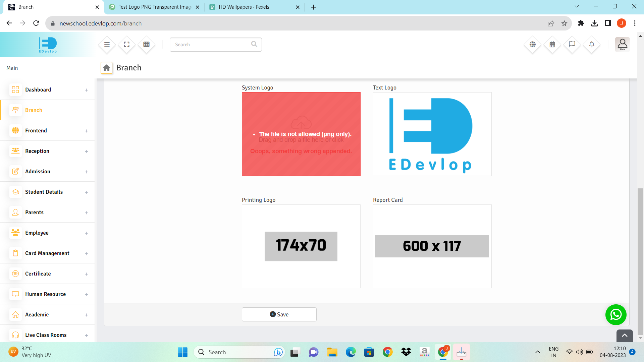Click the home icon beside Branch title
Viewport: 644px width, 362px height.
pyautogui.click(x=107, y=68)
